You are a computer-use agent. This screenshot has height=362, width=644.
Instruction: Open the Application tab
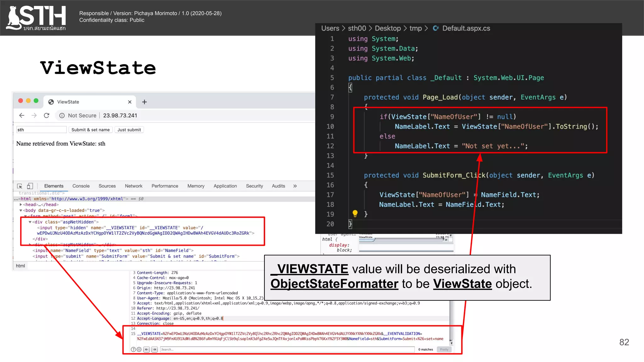(225, 186)
